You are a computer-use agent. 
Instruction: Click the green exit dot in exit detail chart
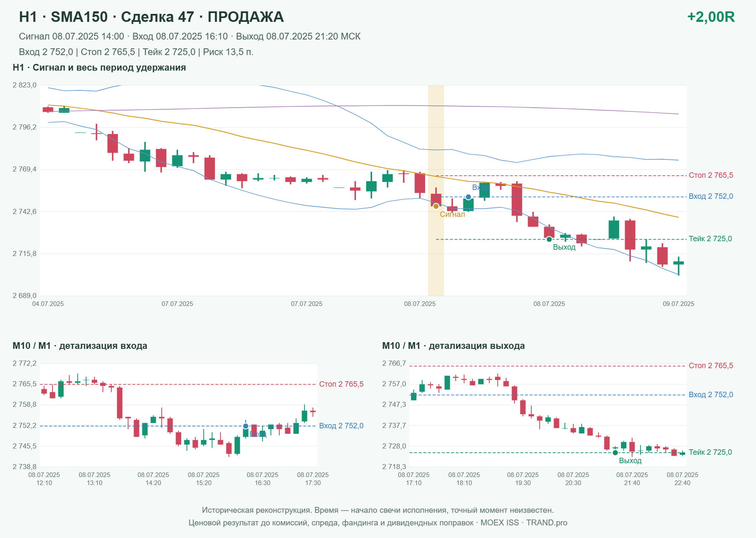615,453
